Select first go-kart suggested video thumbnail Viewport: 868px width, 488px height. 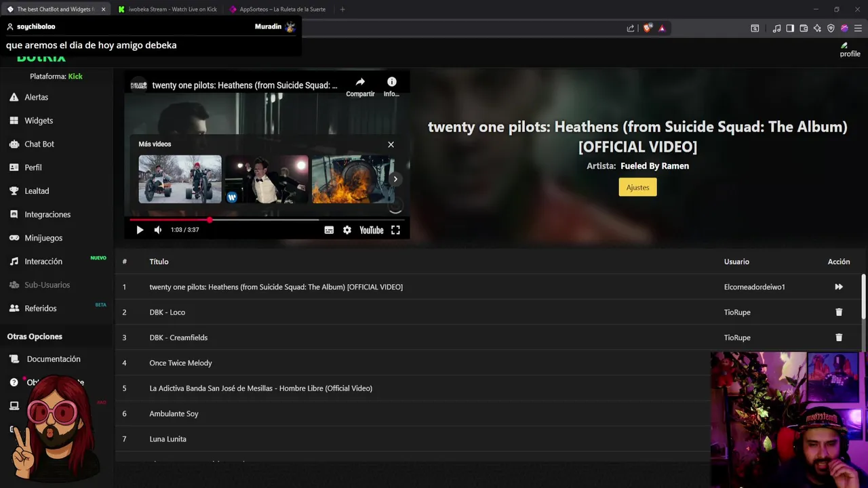(180, 179)
